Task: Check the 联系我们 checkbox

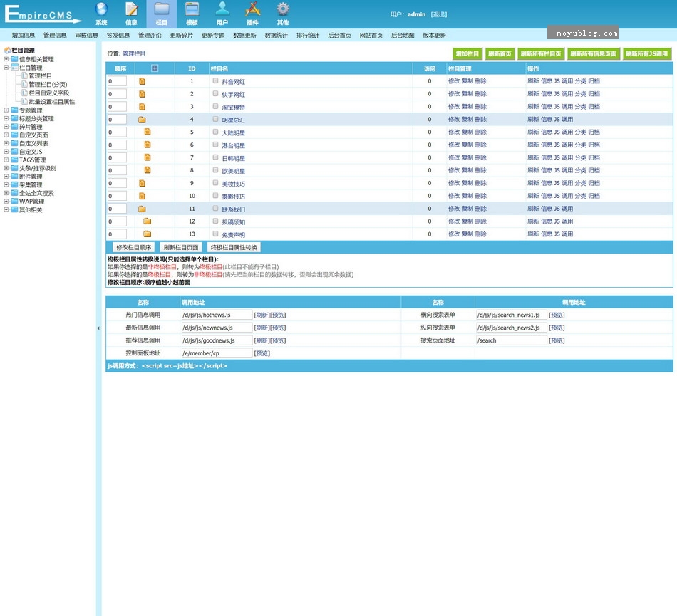Action: click(x=215, y=209)
